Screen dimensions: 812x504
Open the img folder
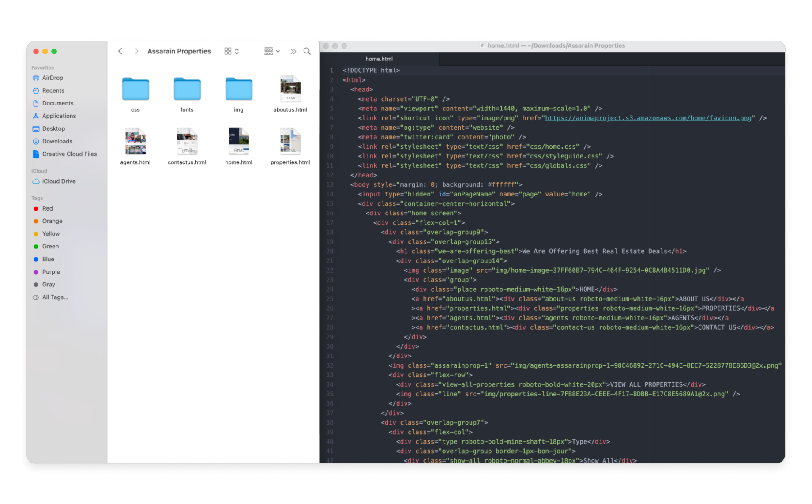239,90
